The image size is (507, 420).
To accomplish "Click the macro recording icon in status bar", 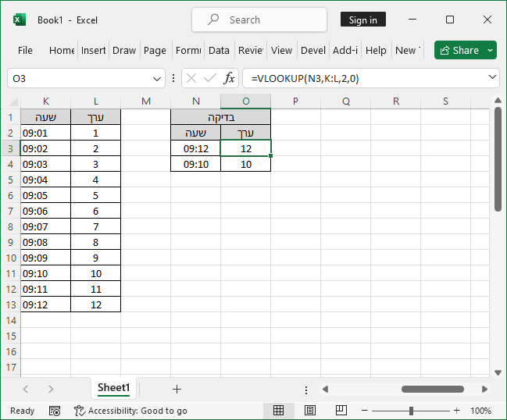I will pyautogui.click(x=55, y=411).
